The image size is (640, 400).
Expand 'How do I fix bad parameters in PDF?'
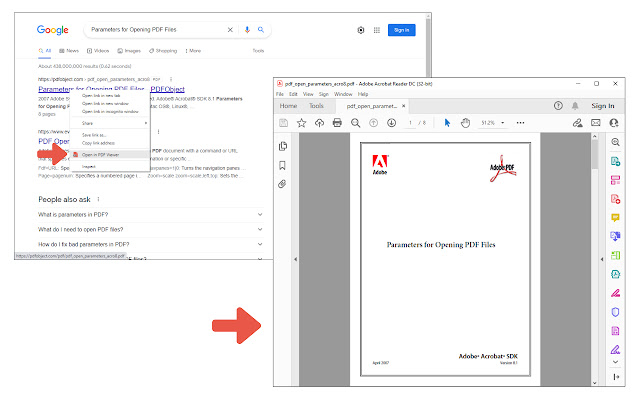coord(260,244)
